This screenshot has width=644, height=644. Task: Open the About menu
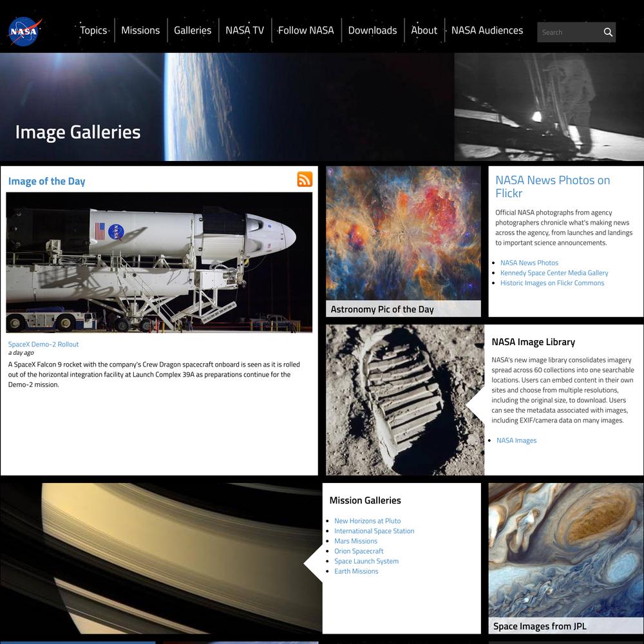(424, 30)
